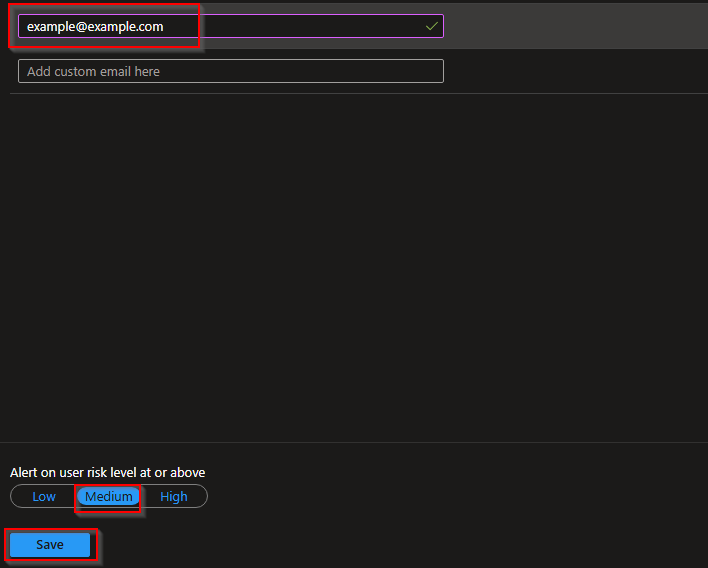Keep alert threshold at Medium
This screenshot has height=568, width=708.
click(x=108, y=496)
